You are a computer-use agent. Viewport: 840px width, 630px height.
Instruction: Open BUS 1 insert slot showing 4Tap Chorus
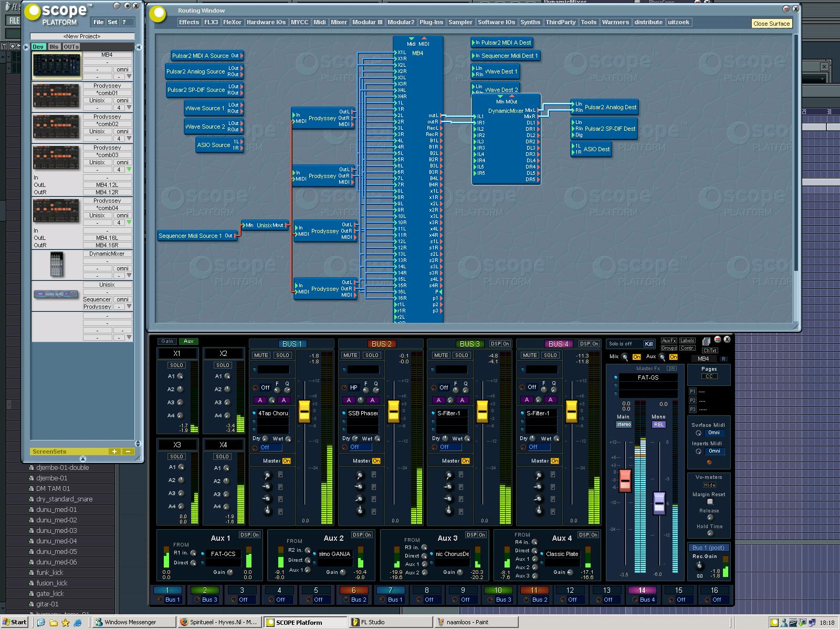pyautogui.click(x=273, y=413)
